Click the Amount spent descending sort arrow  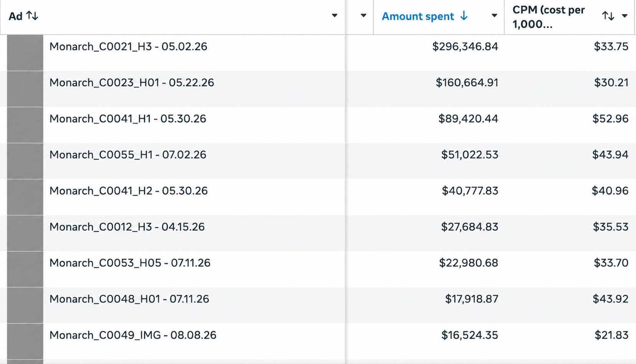click(464, 16)
